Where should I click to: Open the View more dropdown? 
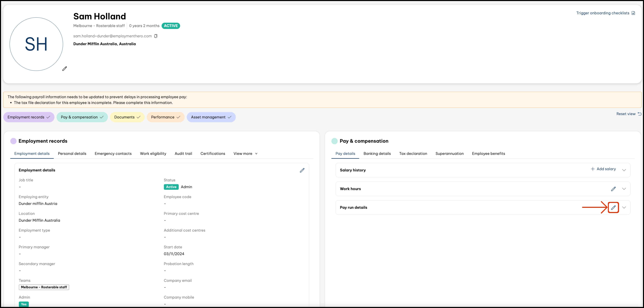245,154
